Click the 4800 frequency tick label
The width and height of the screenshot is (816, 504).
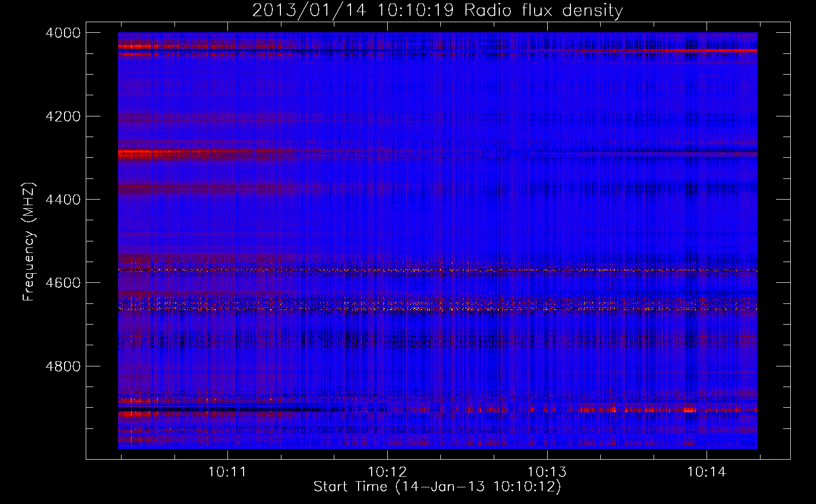[63, 366]
